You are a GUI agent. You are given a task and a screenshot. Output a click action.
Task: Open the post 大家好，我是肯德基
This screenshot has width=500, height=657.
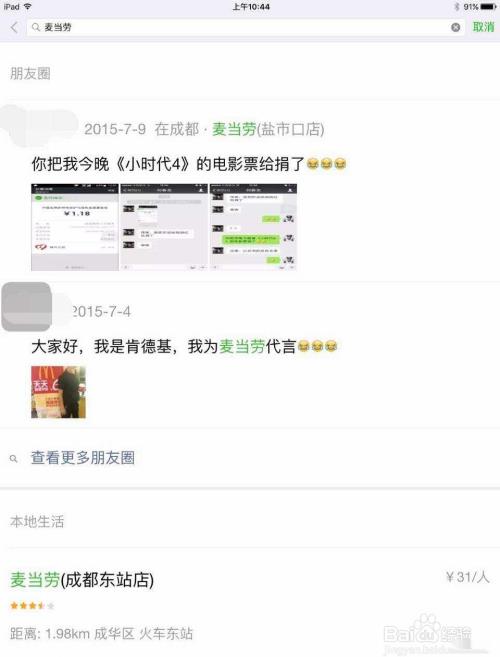click(x=184, y=347)
